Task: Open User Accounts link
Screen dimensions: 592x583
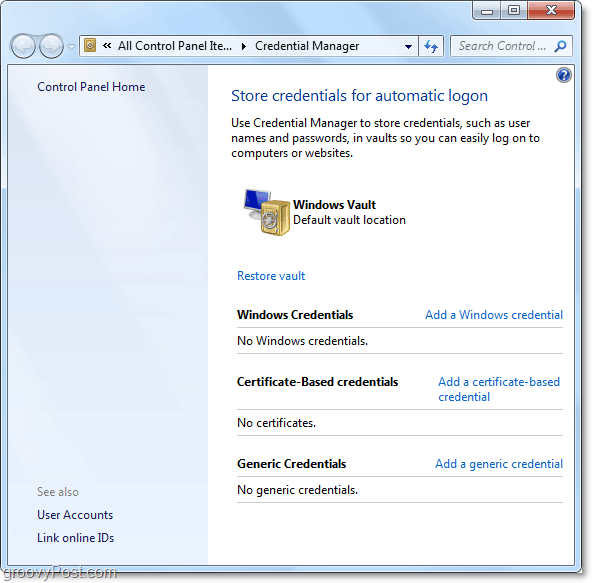Action: (x=75, y=515)
